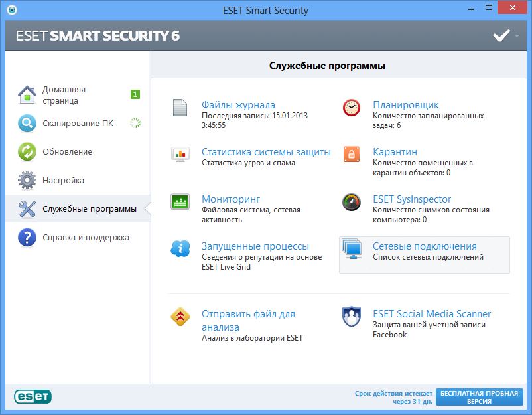Click the Мониторинг green graph icon
The height and width of the screenshot is (415, 532).
(x=180, y=202)
